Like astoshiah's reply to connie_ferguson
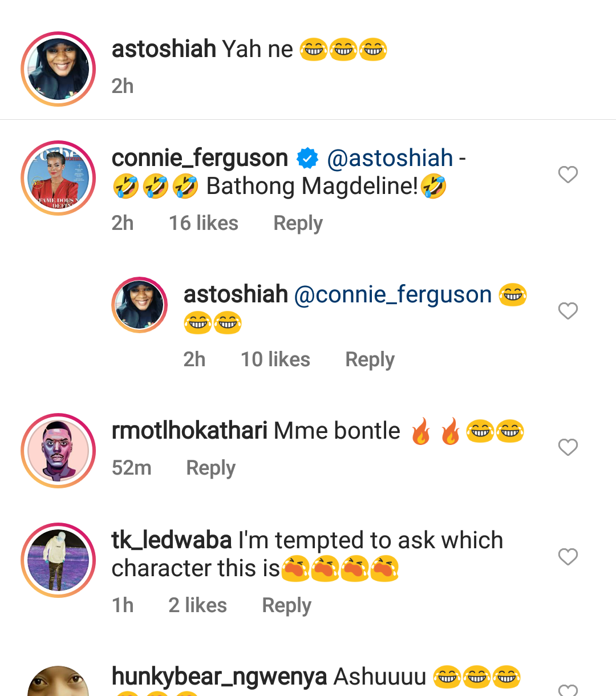 pyautogui.click(x=568, y=311)
